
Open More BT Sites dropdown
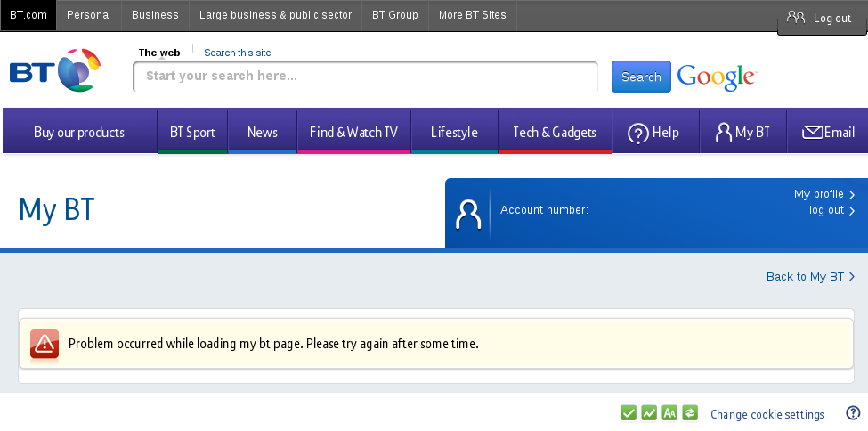tap(472, 15)
